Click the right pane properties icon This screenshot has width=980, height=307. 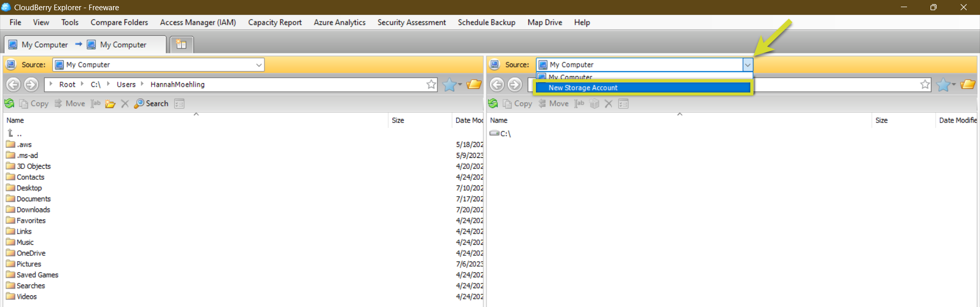(x=623, y=104)
